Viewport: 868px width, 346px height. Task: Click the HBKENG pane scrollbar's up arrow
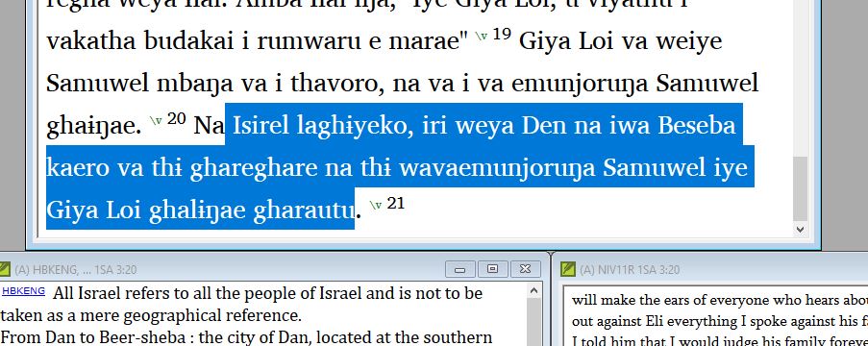click(x=533, y=290)
